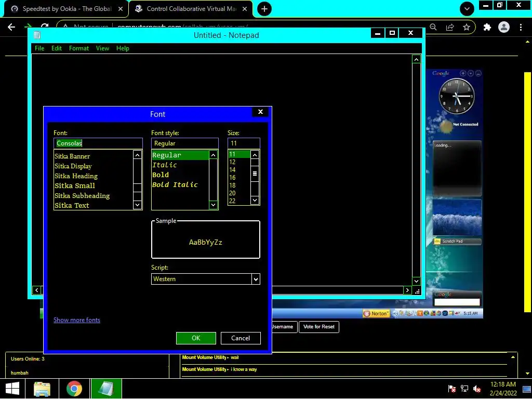Screen dimensions: 532x399
Task: Select the Italic font style
Action: tap(164, 165)
